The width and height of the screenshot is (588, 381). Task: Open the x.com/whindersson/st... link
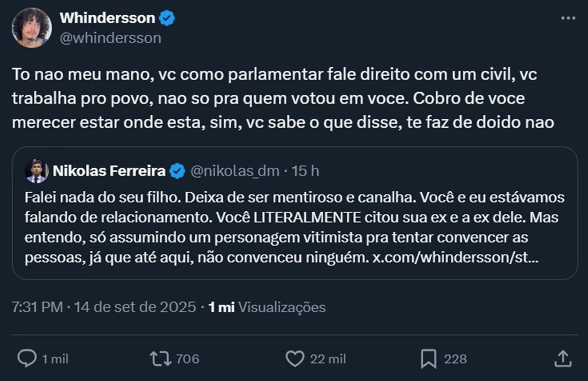pyautogui.click(x=455, y=258)
